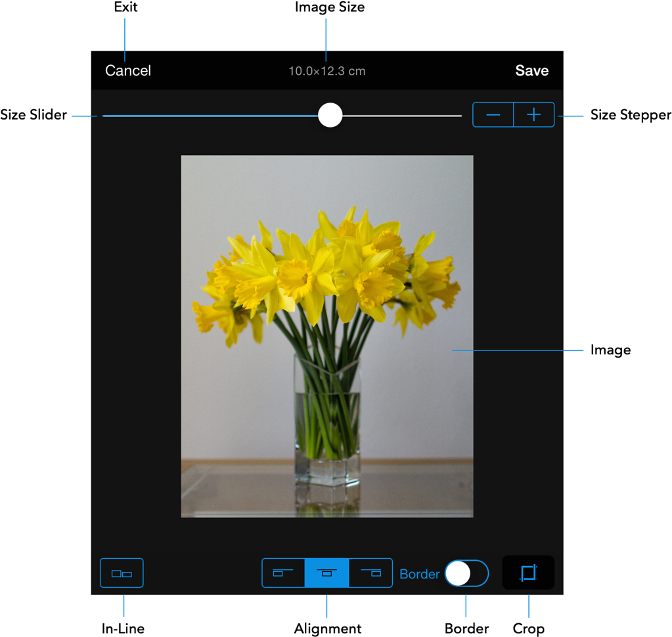The width and height of the screenshot is (672, 637).
Task: Open the Crop tool icon
Action: (528, 573)
